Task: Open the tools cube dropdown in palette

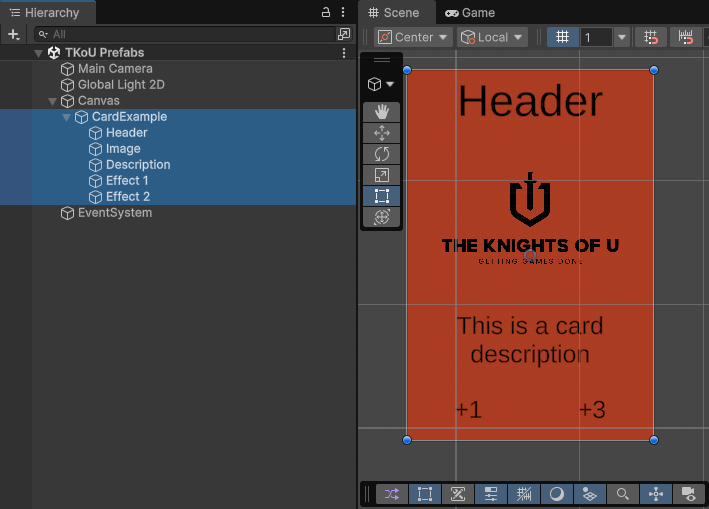Action: pos(381,84)
